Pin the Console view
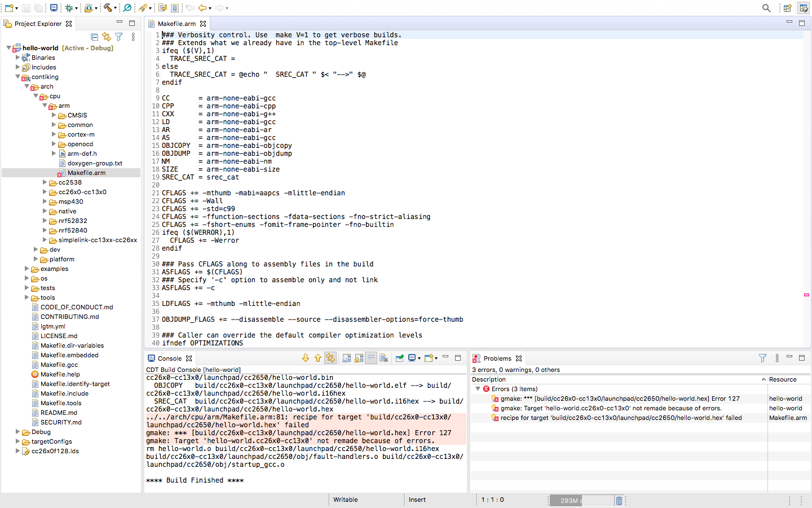 (399, 358)
